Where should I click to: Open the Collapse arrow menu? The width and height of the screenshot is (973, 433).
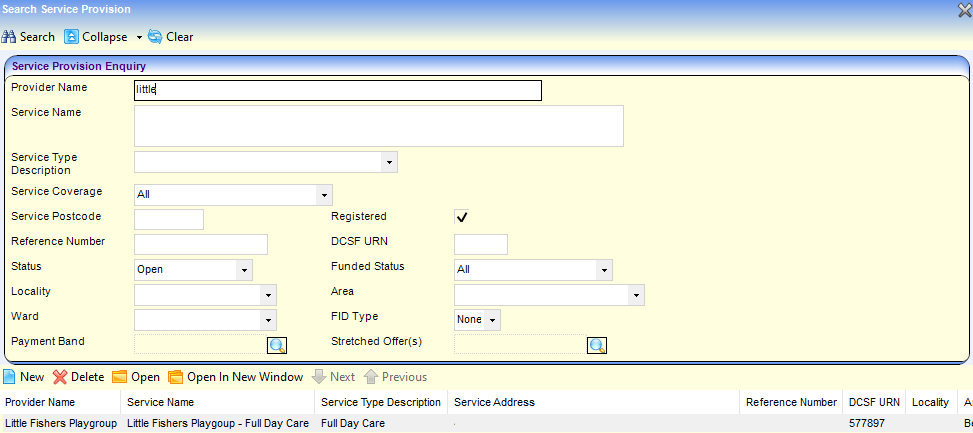pyautogui.click(x=139, y=38)
